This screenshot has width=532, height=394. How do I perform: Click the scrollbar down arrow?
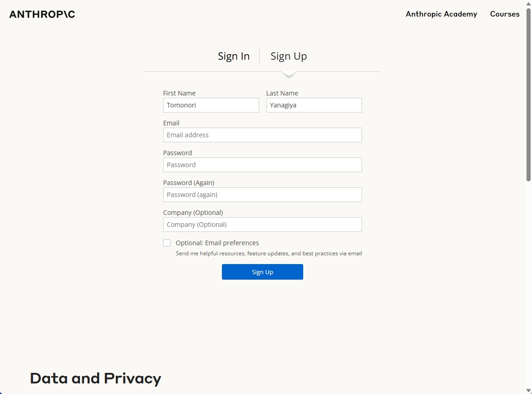coord(528,391)
